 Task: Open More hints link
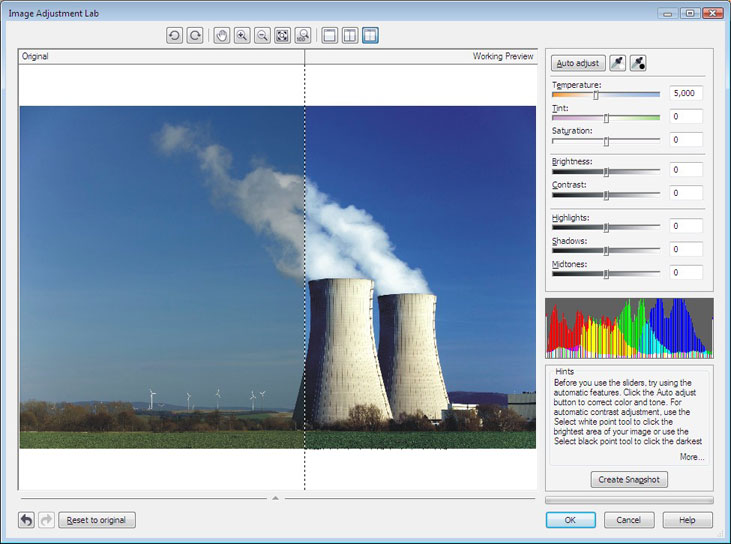pos(691,457)
